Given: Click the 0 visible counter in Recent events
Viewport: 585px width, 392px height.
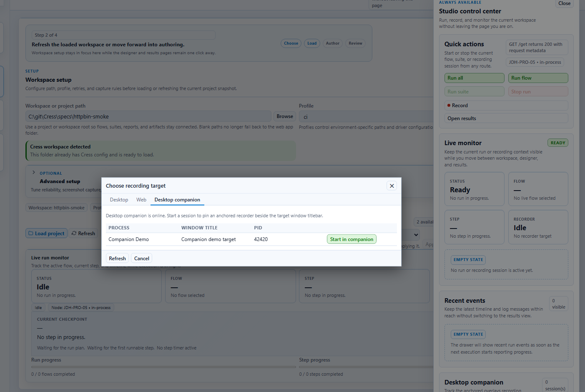Looking at the screenshot, I should (x=558, y=304).
